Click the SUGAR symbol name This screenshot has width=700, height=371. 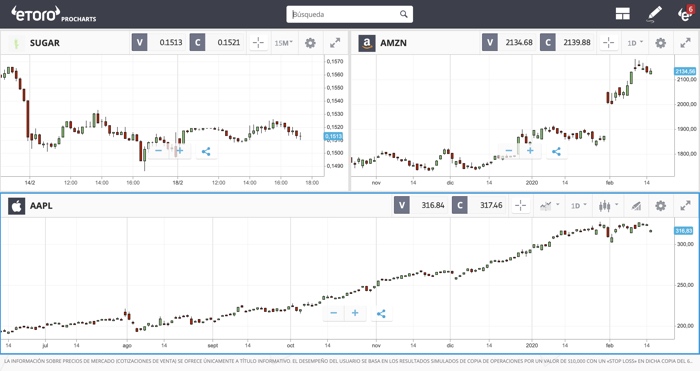(45, 43)
